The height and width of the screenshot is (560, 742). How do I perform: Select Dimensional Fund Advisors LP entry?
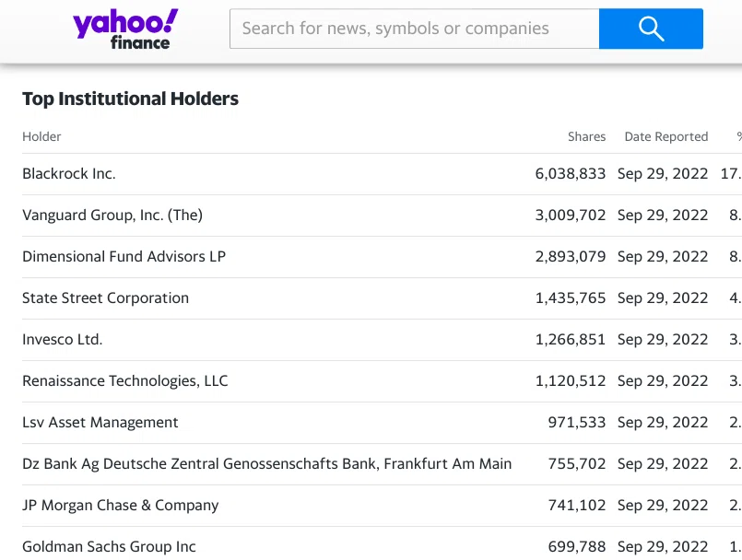(124, 256)
